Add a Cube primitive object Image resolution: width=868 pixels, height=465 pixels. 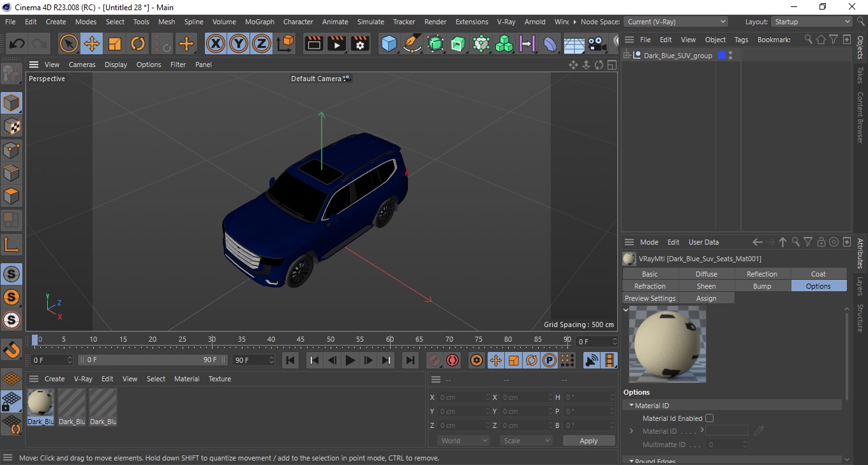[x=389, y=43]
